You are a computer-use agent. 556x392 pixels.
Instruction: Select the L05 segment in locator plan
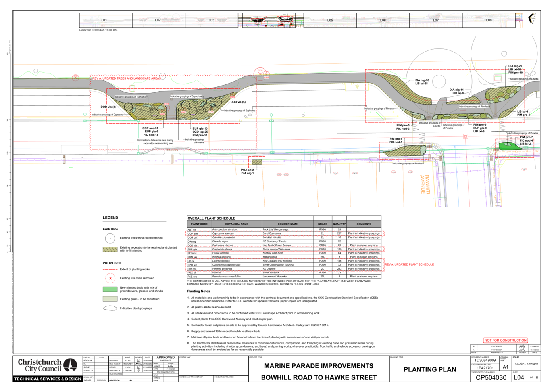pyautogui.click(x=330, y=20)
